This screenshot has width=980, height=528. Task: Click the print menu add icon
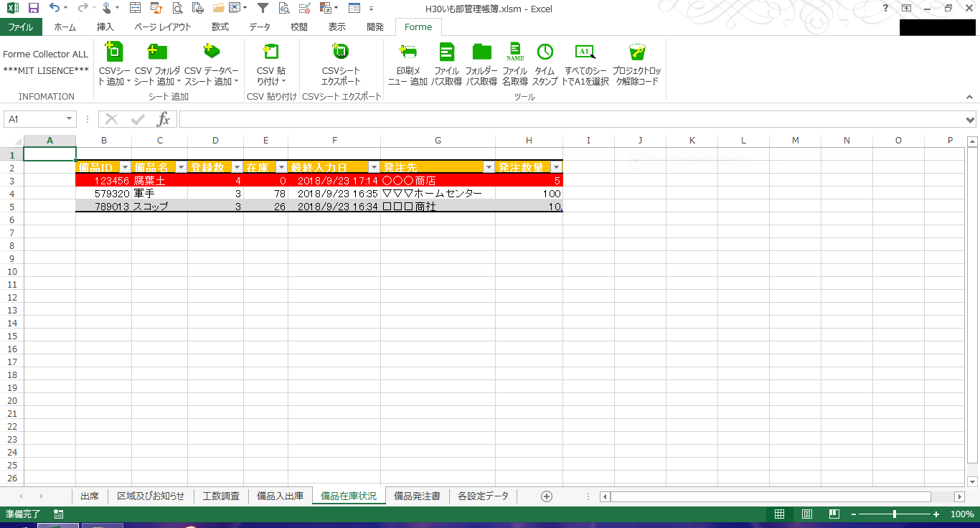pyautogui.click(x=407, y=52)
